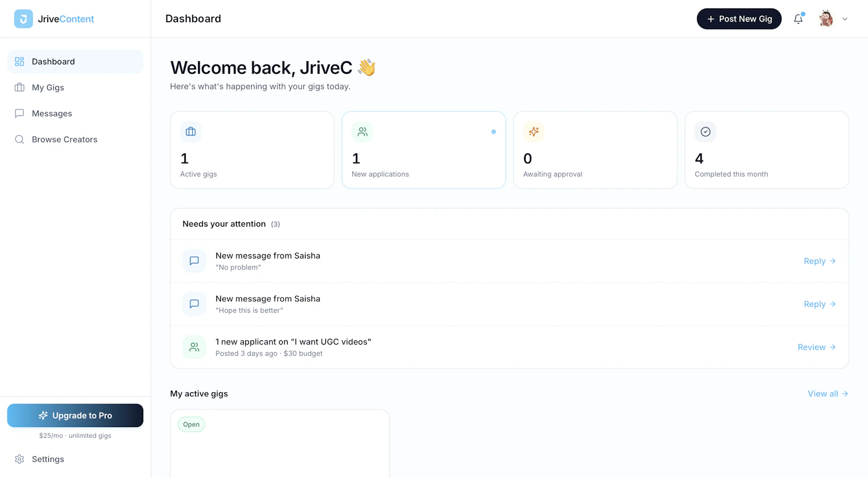Expand the account menu chevron
Viewport: 868px width, 478px height.
(845, 19)
